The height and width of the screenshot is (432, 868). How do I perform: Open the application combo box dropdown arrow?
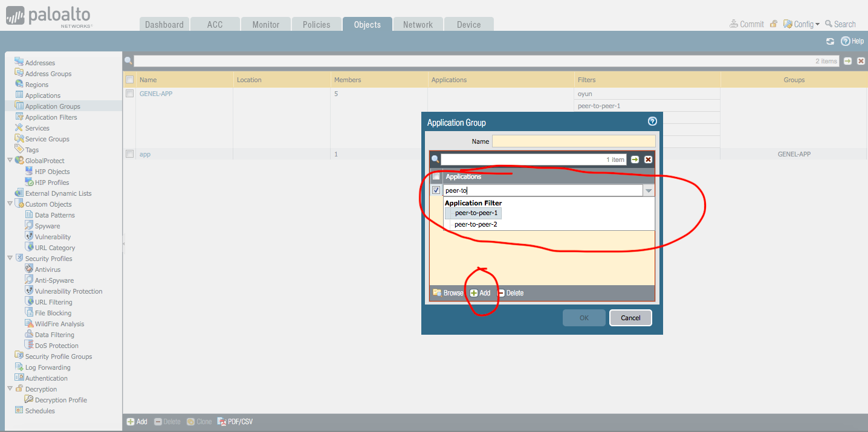[649, 191]
